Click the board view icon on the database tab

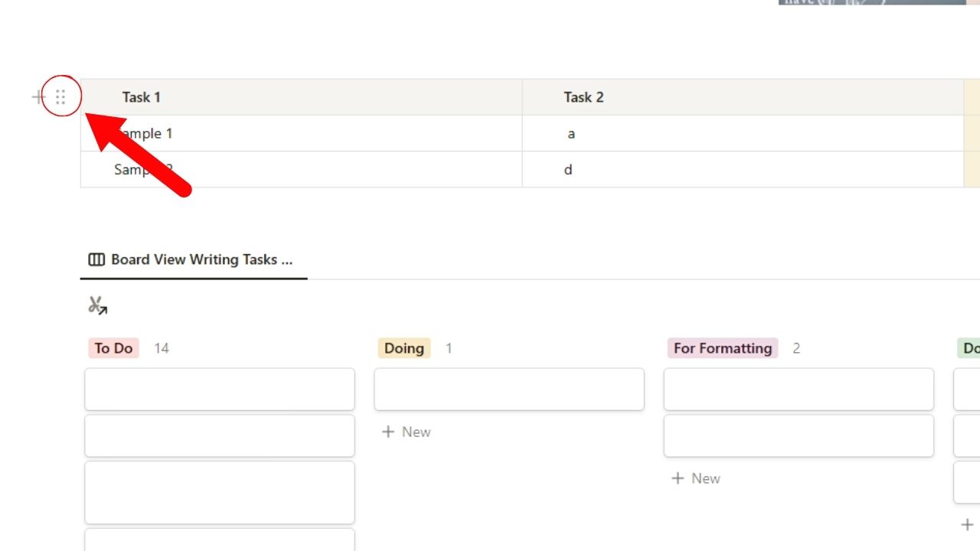pyautogui.click(x=96, y=259)
